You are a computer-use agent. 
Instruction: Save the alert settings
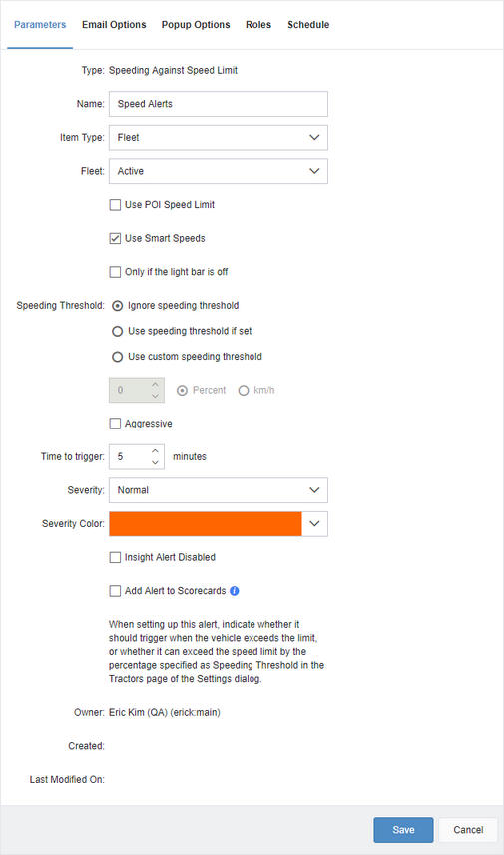click(x=404, y=830)
